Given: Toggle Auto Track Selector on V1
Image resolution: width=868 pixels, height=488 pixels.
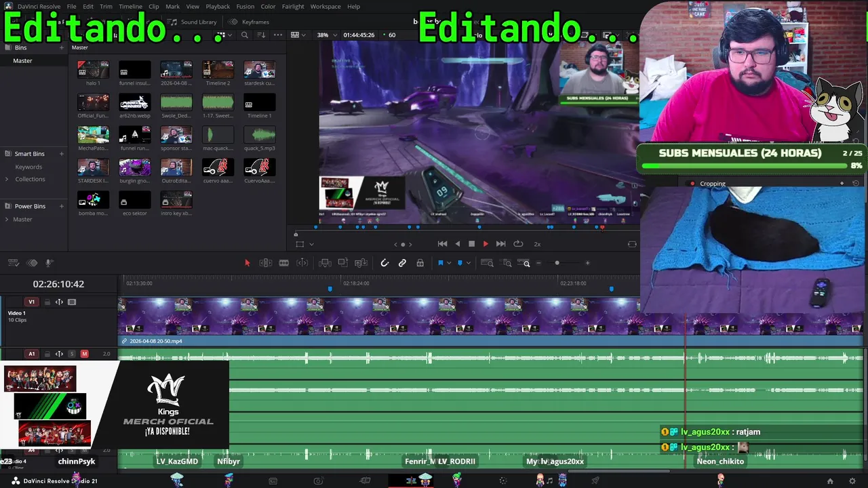Looking at the screenshot, I should [x=59, y=302].
